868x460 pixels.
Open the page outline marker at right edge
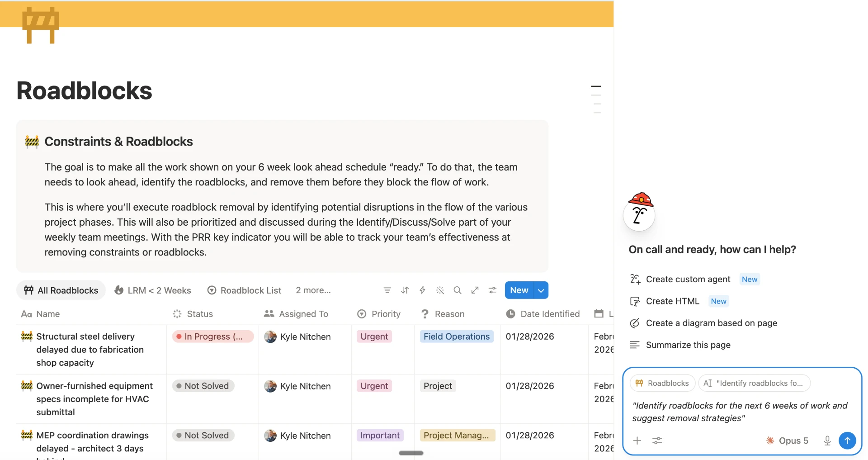(x=596, y=86)
